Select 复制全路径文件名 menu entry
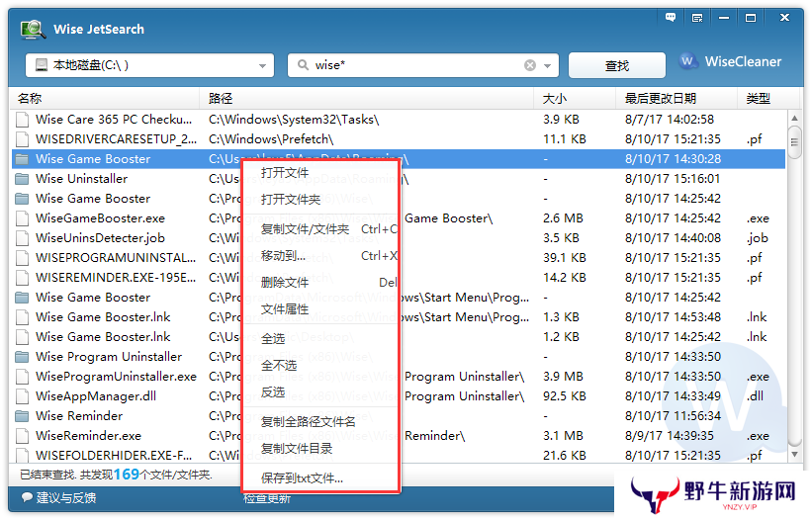The height and width of the screenshot is (520, 812). coord(309,422)
